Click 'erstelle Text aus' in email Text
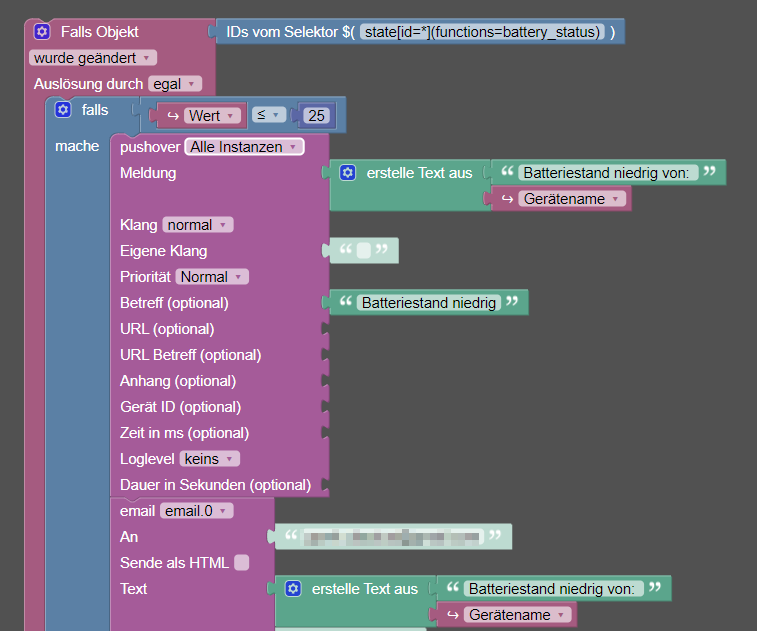 tap(364, 589)
